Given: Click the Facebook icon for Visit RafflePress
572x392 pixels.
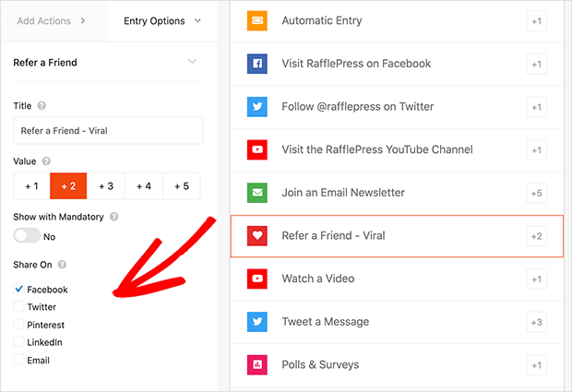Looking at the screenshot, I should click(256, 64).
